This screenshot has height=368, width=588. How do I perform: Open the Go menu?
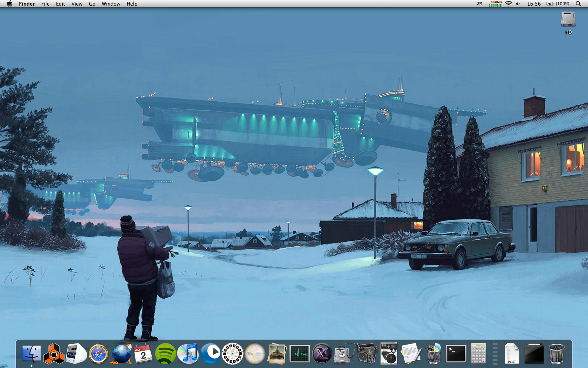(x=92, y=4)
